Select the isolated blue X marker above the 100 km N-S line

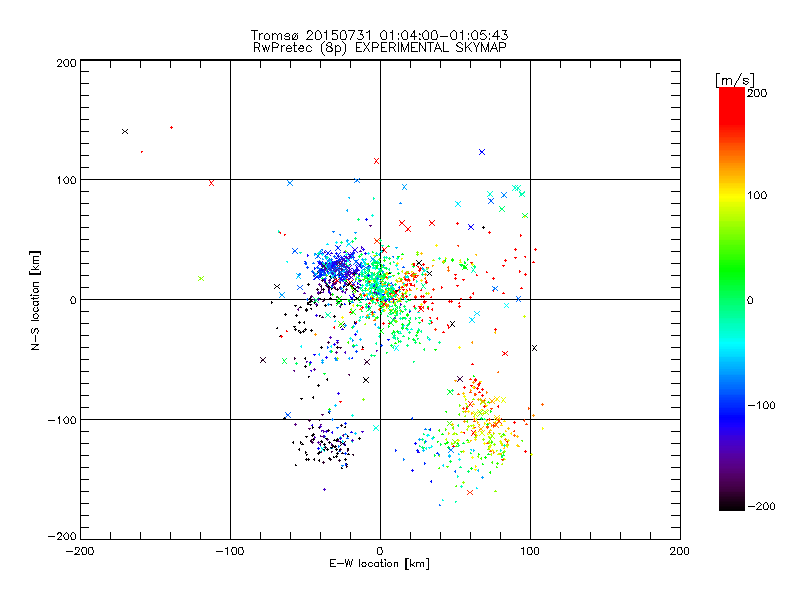pyautogui.click(x=482, y=152)
